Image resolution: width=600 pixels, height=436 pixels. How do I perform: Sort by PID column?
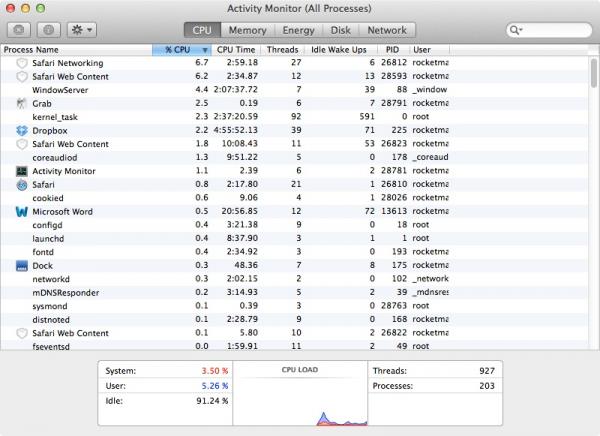[393, 50]
